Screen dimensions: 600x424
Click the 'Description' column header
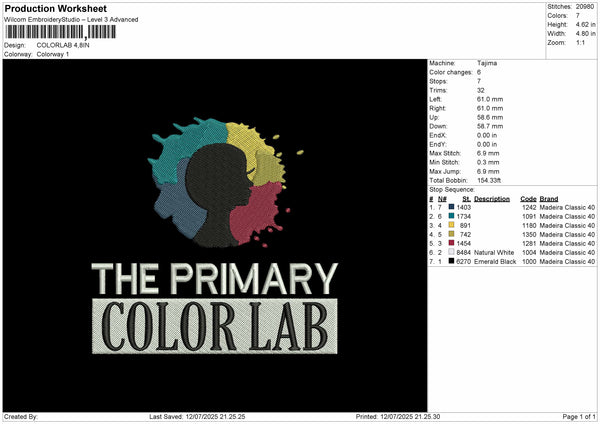492,199
